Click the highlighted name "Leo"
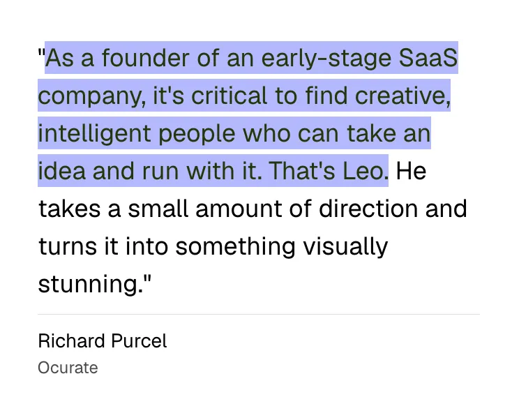This screenshot has width=519, height=420. coord(363,171)
